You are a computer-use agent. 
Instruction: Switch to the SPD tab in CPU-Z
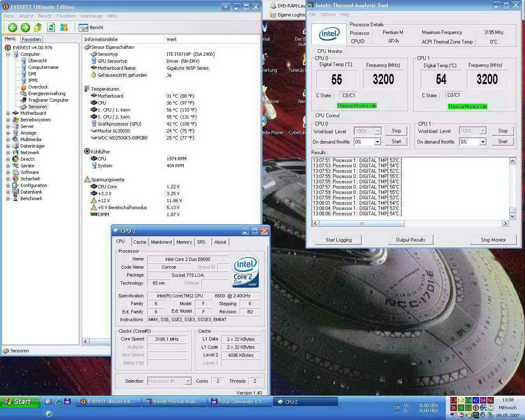201,242
